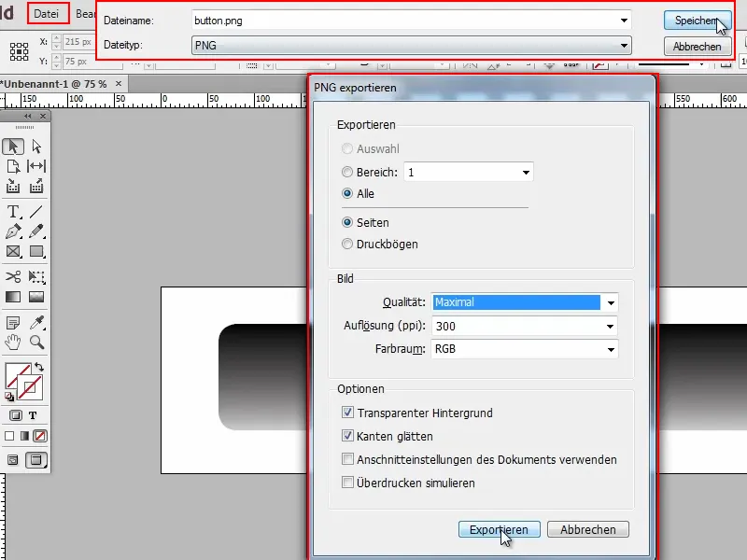Close the tools panel with X
747x560 pixels.
43,116
